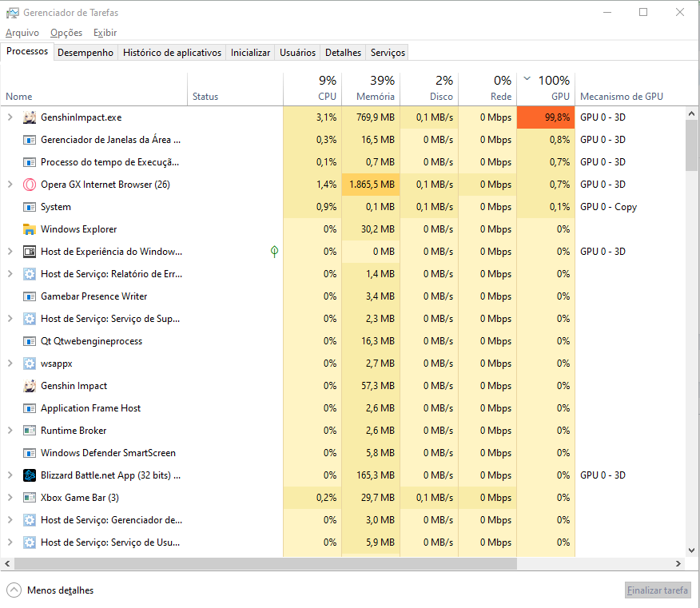700x608 pixels.
Task: Click the Application Frame Host icon
Action: [30, 408]
